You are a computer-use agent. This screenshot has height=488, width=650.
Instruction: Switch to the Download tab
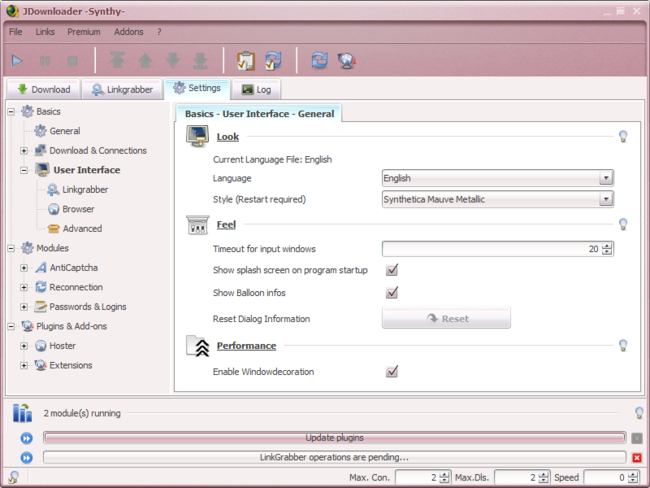44,90
